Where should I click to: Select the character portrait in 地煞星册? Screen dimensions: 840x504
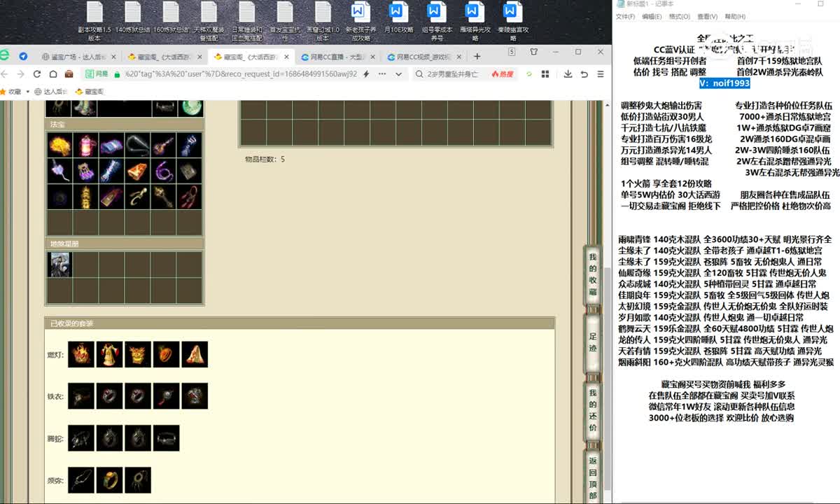tap(59, 265)
